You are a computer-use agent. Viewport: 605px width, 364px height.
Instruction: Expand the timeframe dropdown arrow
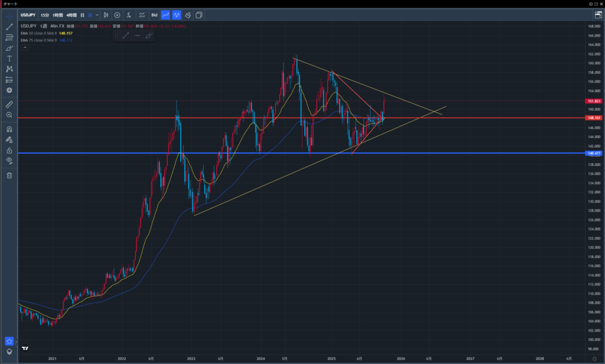(x=97, y=15)
